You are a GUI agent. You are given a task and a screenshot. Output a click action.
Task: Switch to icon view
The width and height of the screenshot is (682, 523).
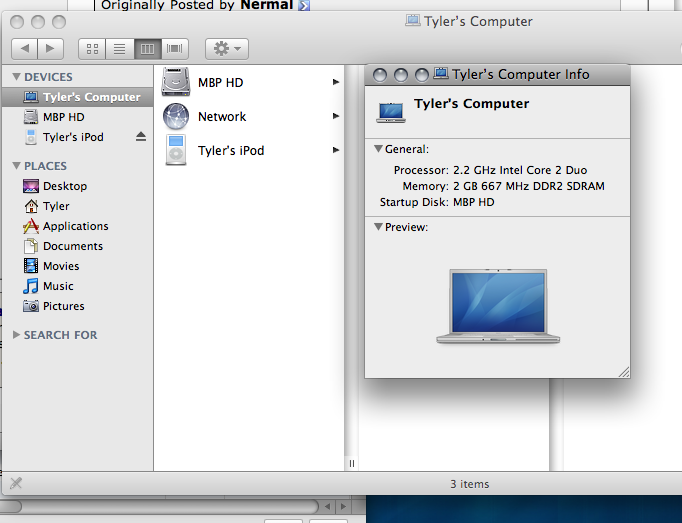92,49
